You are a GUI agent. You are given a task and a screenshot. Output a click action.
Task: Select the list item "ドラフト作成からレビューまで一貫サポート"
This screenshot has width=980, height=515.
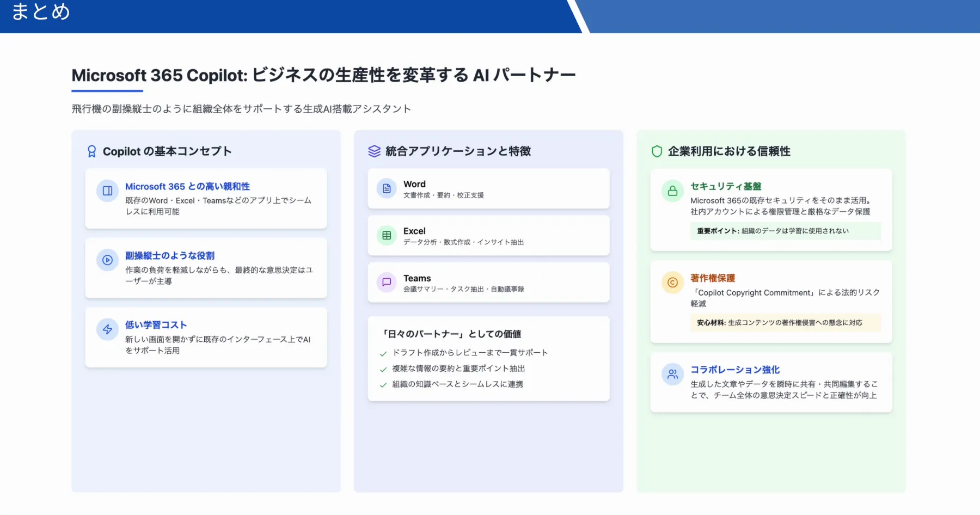pyautogui.click(x=470, y=353)
